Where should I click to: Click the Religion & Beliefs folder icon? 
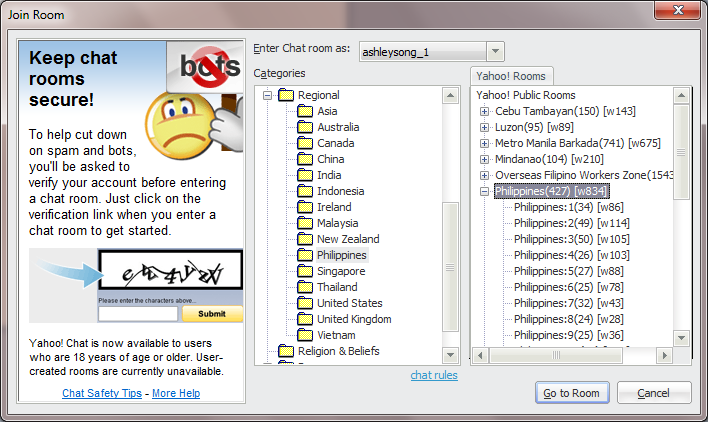click(x=286, y=351)
